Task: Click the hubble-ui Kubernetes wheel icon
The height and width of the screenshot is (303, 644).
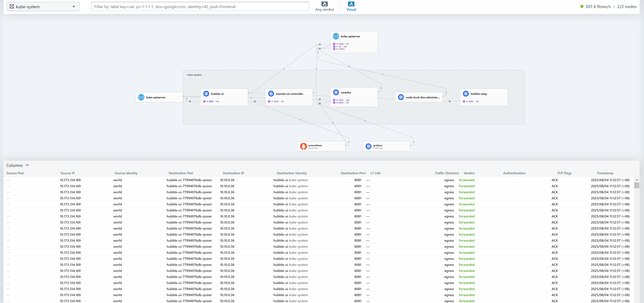Action: click(206, 94)
